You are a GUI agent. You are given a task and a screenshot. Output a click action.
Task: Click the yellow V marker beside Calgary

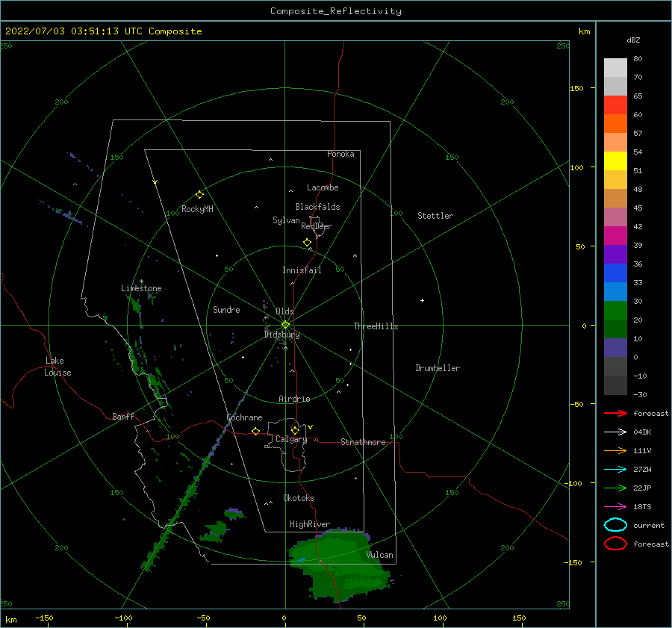(310, 427)
